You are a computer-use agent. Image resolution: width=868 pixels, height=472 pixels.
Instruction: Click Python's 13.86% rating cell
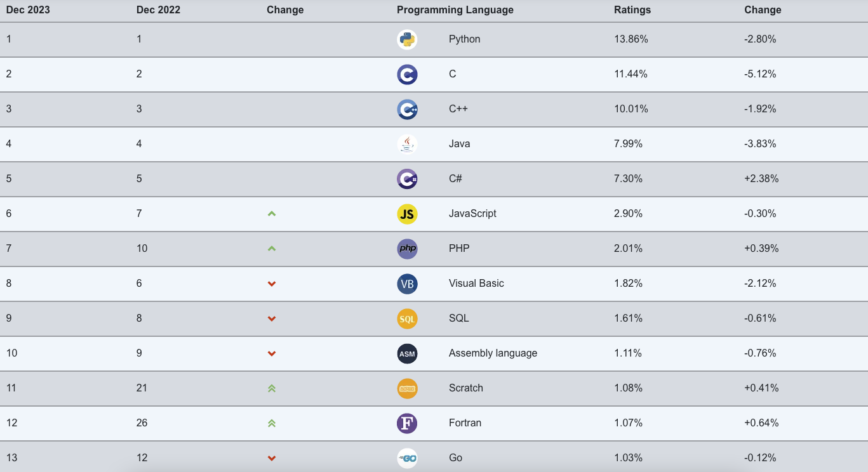631,39
